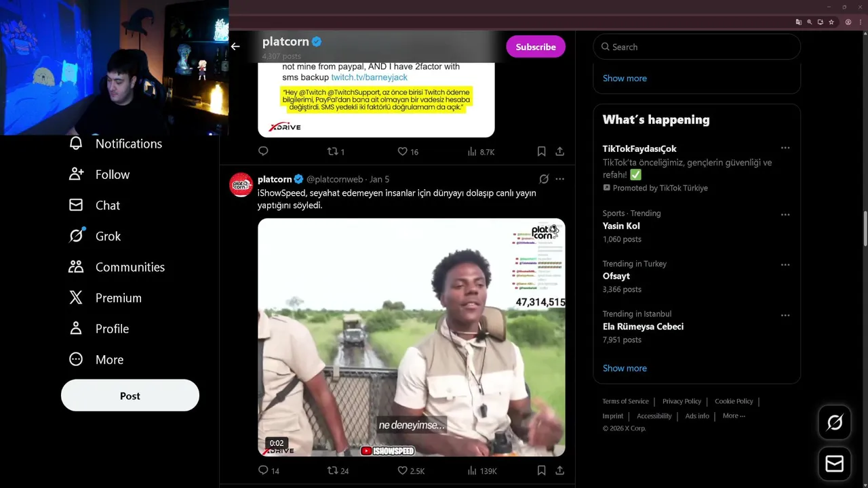The width and height of the screenshot is (868, 488).
Task: Open more options on the iShowSpeed tweet
Action: (559, 179)
